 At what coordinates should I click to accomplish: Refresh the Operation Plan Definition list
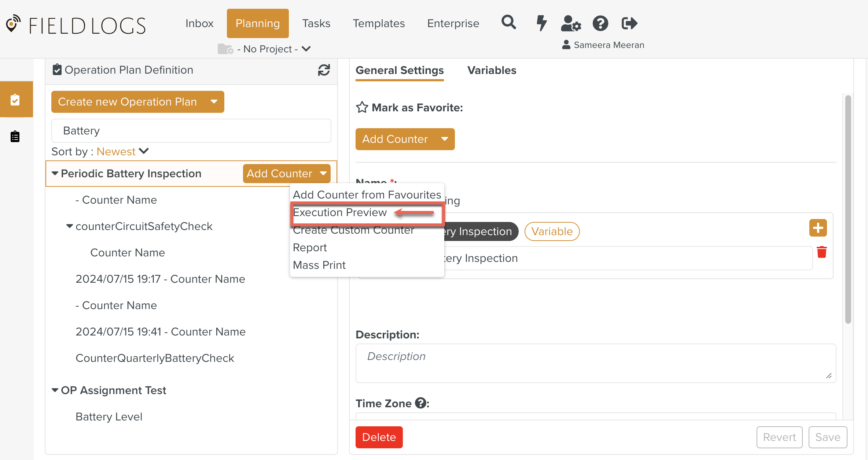324,70
